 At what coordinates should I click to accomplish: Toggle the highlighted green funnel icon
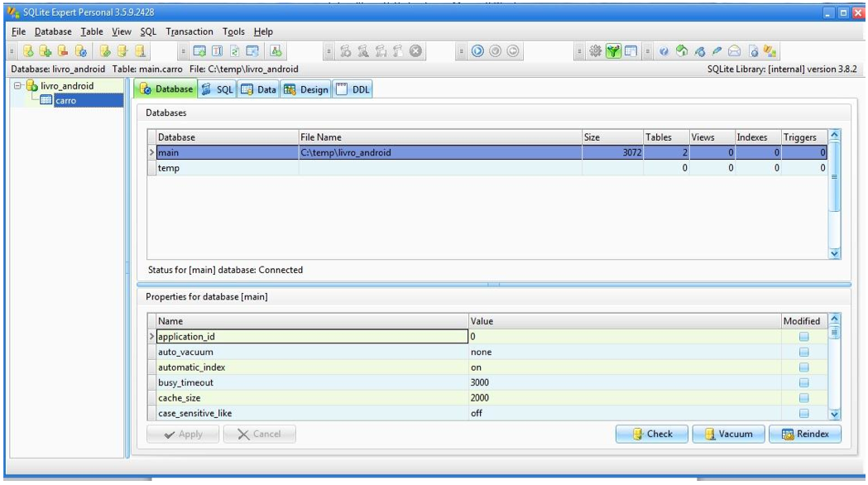613,51
